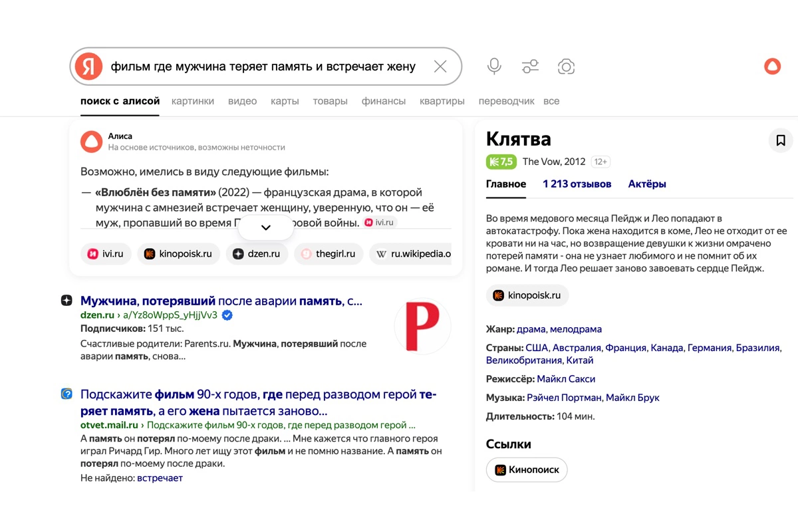This screenshot has height=532, width=798.
Task: Select the финансы tab
Action: [x=384, y=101]
